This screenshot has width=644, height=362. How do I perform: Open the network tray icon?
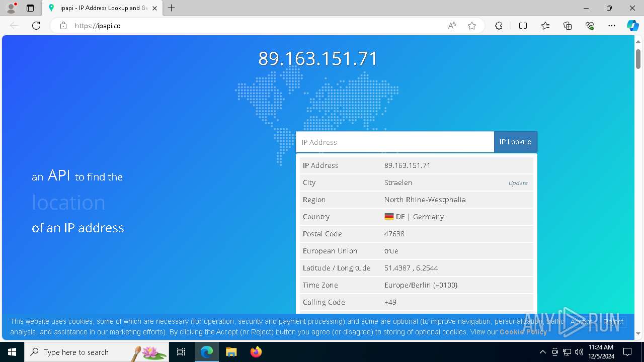click(x=567, y=352)
